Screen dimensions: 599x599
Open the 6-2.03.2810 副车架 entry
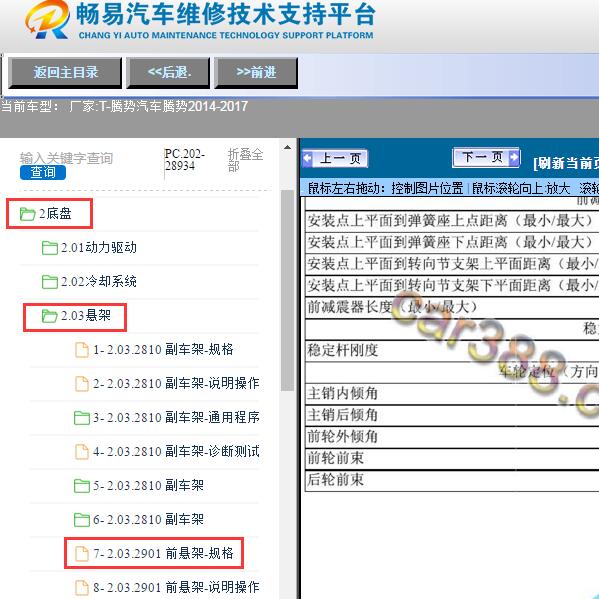point(148,520)
